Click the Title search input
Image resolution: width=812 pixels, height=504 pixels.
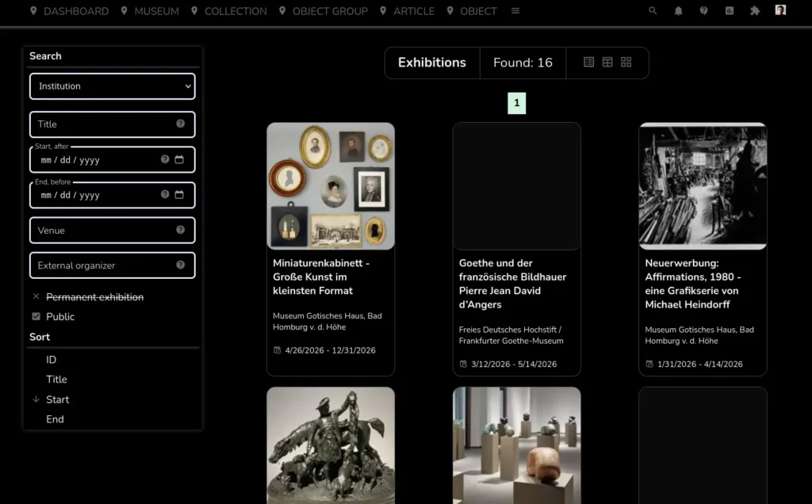[113, 124]
